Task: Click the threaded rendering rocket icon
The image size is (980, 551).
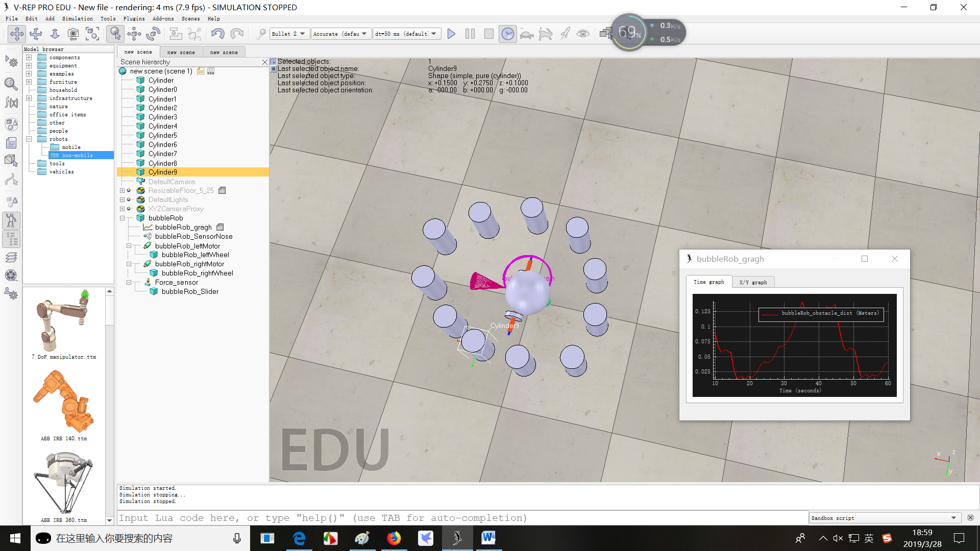Action: [x=565, y=34]
